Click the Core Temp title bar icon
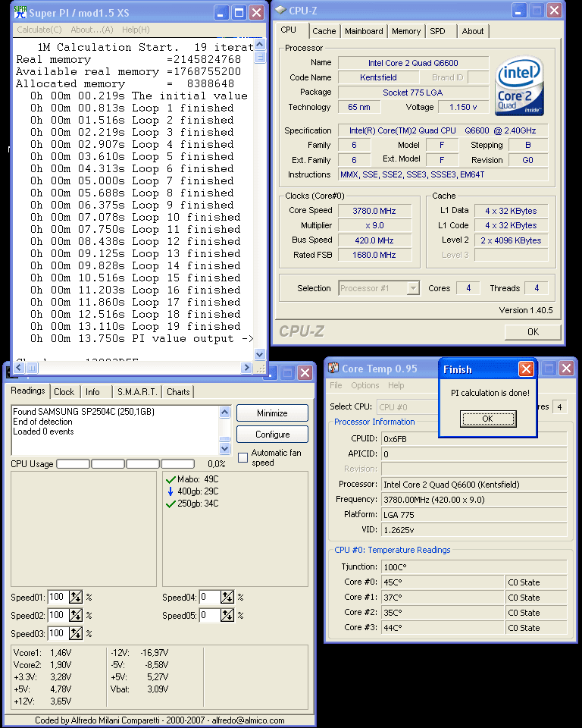Screen dimensions: 582x728 (x=333, y=369)
